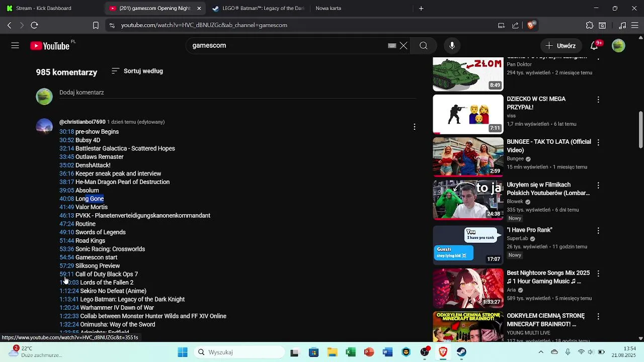644x362 pixels.
Task: Click the install/cast screen icon in address bar
Action: pos(501,25)
